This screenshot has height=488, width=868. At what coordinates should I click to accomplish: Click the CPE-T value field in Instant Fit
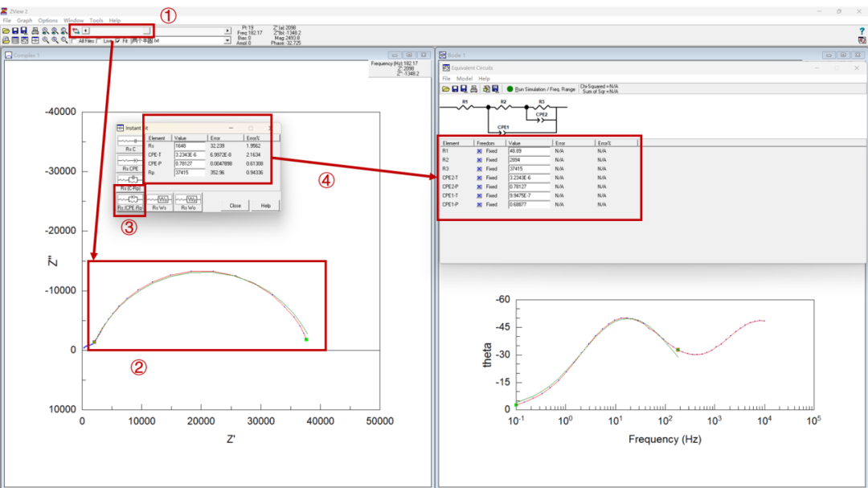tap(190, 154)
